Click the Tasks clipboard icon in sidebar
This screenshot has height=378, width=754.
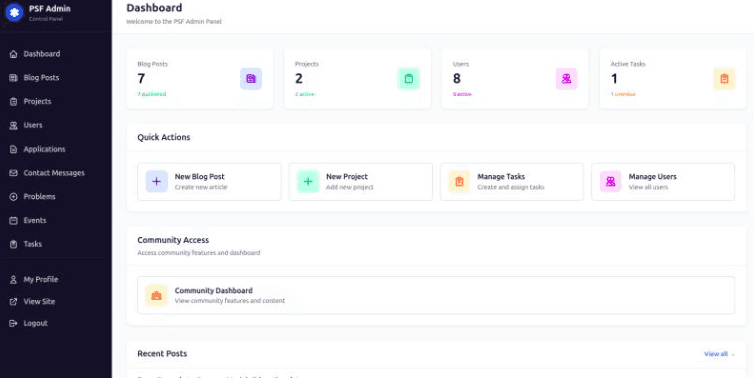pos(13,244)
